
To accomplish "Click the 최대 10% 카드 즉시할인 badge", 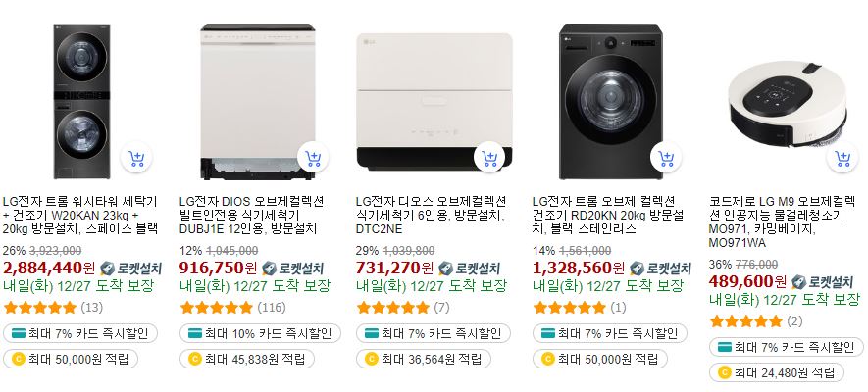I will 260,333.
